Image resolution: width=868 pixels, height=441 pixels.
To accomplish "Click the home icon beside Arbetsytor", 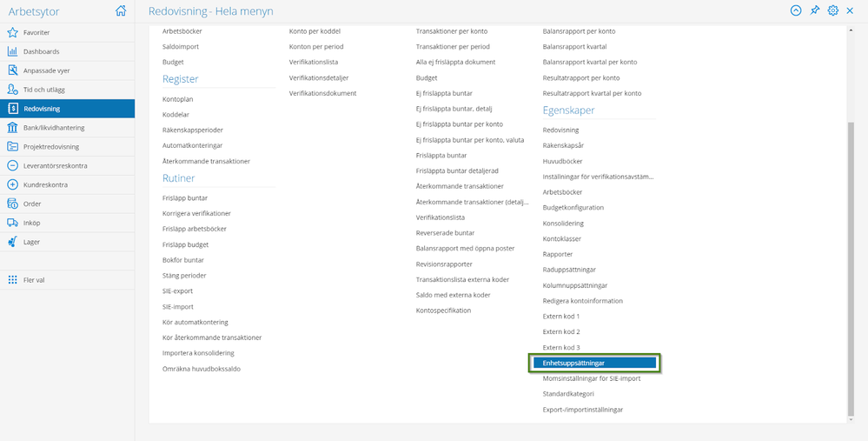I will click(120, 10).
